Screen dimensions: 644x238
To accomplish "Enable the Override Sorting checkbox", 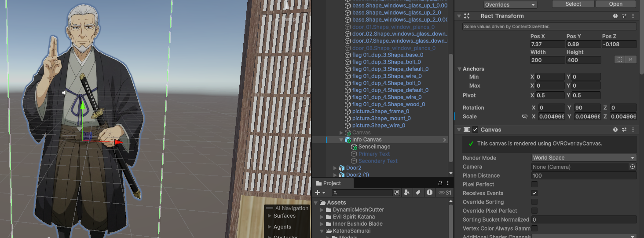I will pos(534,202).
